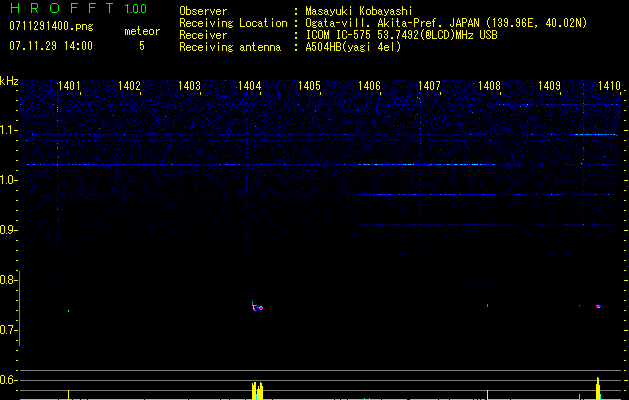Click the yellow power spike below 1410
The width and height of the screenshot is (629, 400).
point(598,388)
